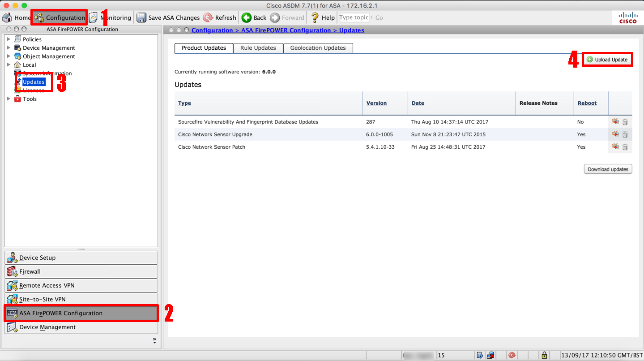Focus the Type topic search field
Image resolution: width=644 pixels, height=361 pixels.
(x=354, y=17)
